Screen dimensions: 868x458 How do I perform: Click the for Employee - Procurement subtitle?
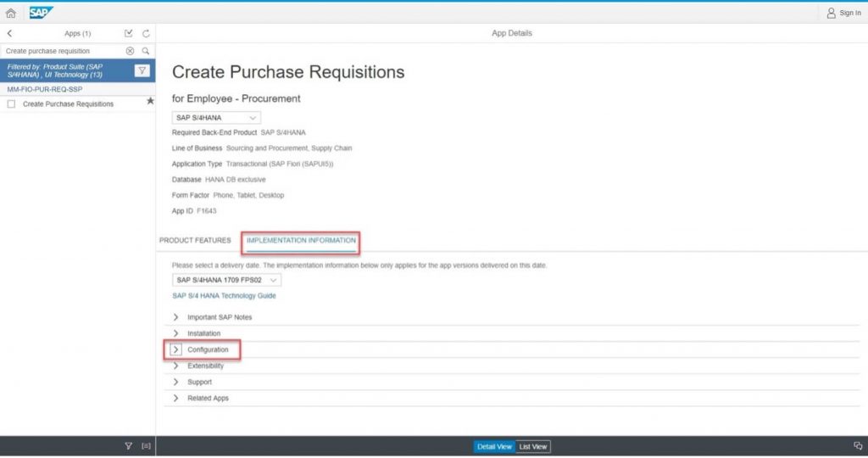pos(236,98)
